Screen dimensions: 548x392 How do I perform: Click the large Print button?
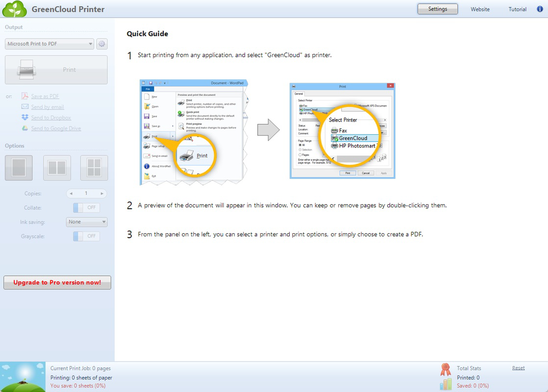56,70
